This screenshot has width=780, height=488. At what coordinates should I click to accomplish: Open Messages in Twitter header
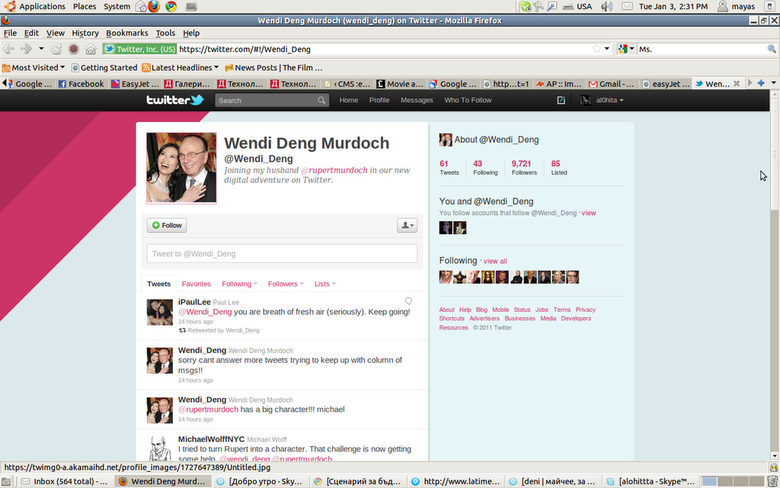tap(416, 100)
